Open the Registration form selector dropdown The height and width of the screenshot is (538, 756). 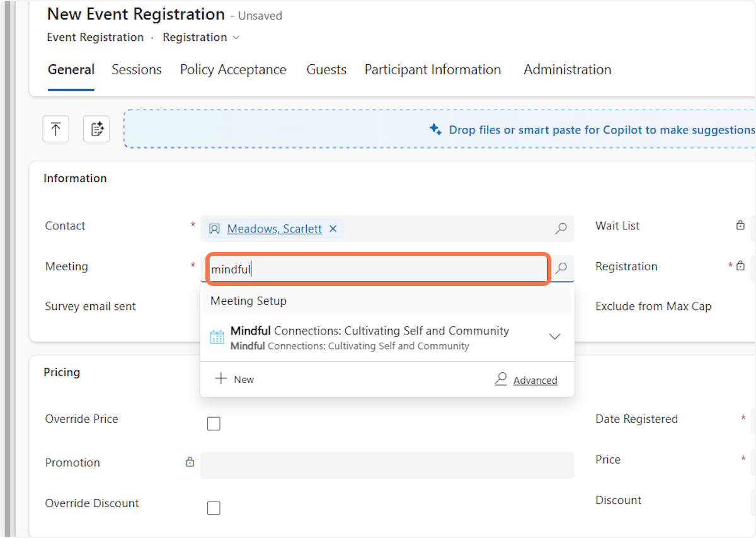(x=236, y=38)
